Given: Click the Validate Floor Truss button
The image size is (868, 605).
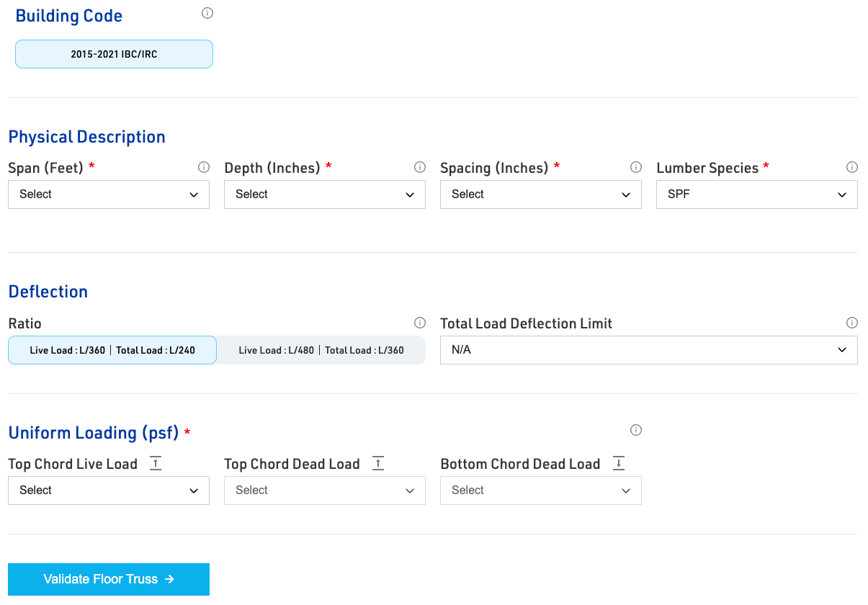Looking at the screenshot, I should (109, 579).
